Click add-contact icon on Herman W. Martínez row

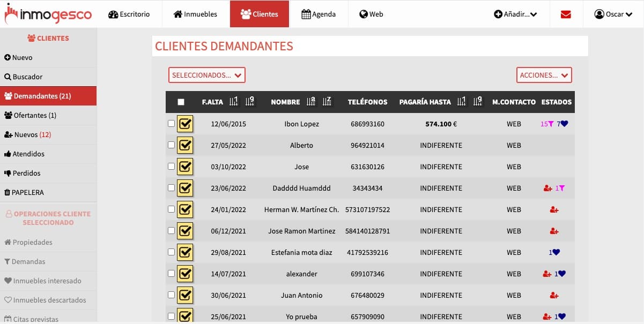[x=554, y=209]
